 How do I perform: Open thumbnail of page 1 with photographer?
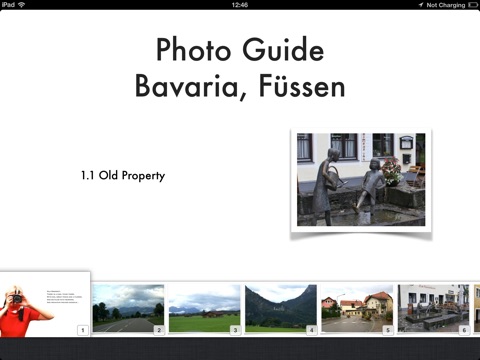point(45,304)
